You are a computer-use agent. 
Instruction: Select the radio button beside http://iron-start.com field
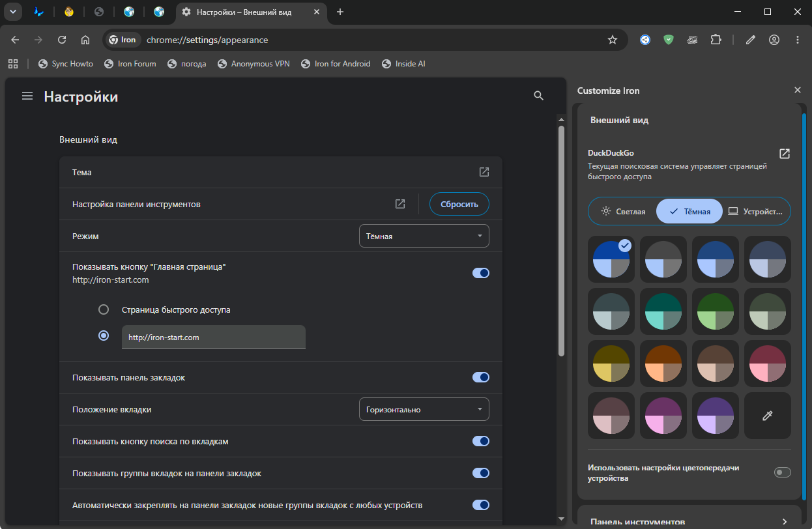(103, 336)
